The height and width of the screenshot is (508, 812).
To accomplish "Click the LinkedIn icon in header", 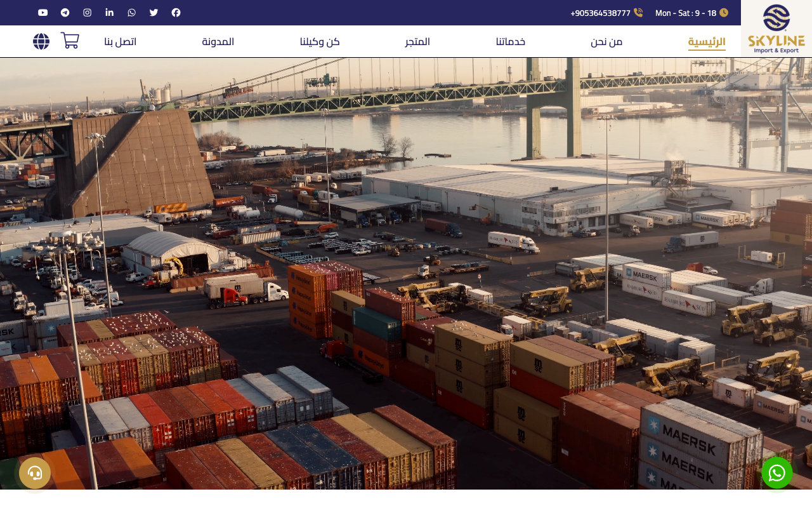I will 109,13.
